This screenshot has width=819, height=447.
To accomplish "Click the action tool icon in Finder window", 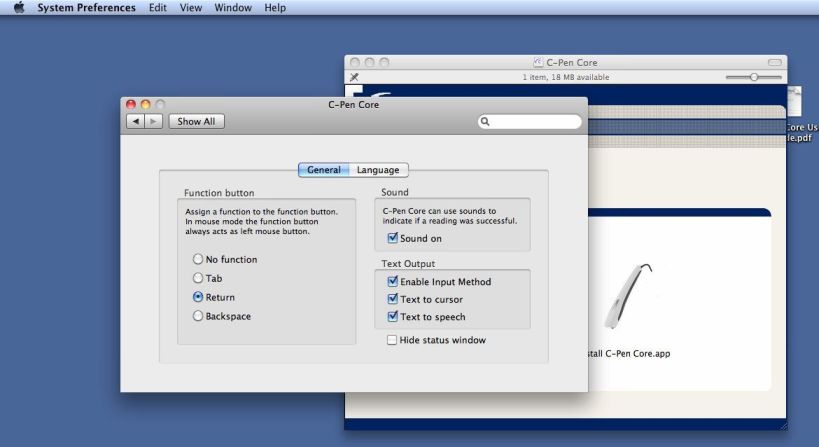I will (354, 77).
